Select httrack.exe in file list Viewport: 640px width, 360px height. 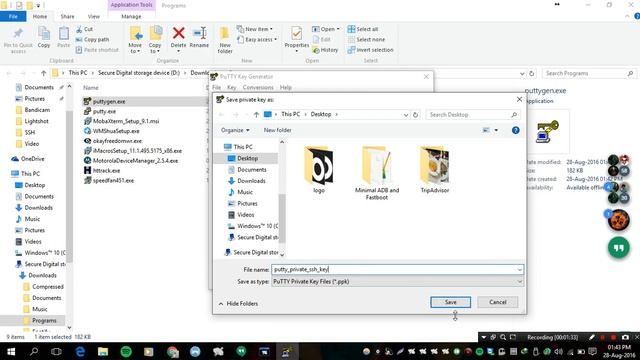coord(106,170)
